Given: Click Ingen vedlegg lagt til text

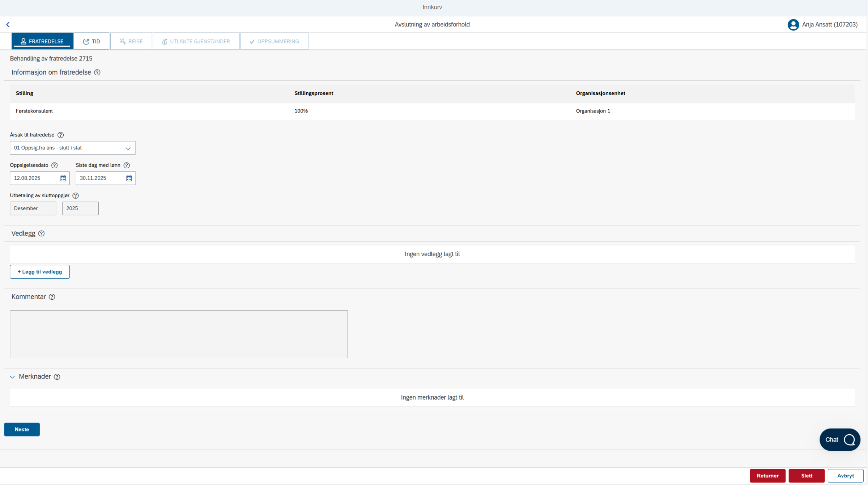Looking at the screenshot, I should (x=432, y=254).
